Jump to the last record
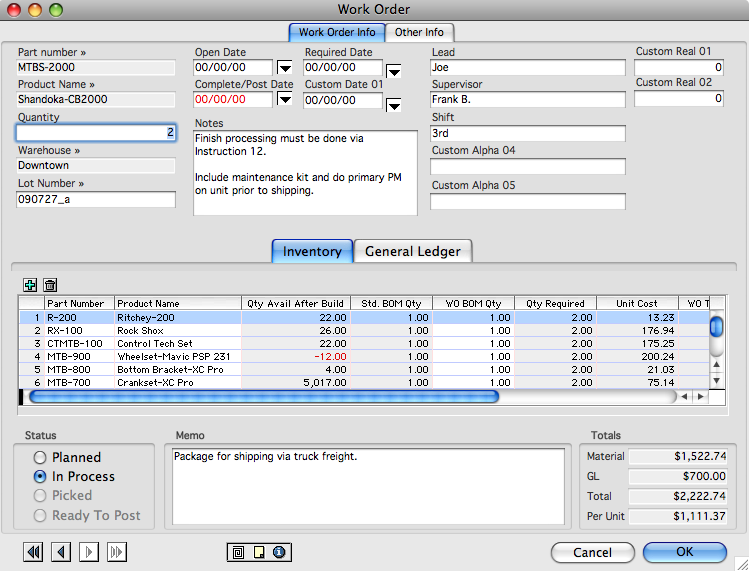 [117, 552]
